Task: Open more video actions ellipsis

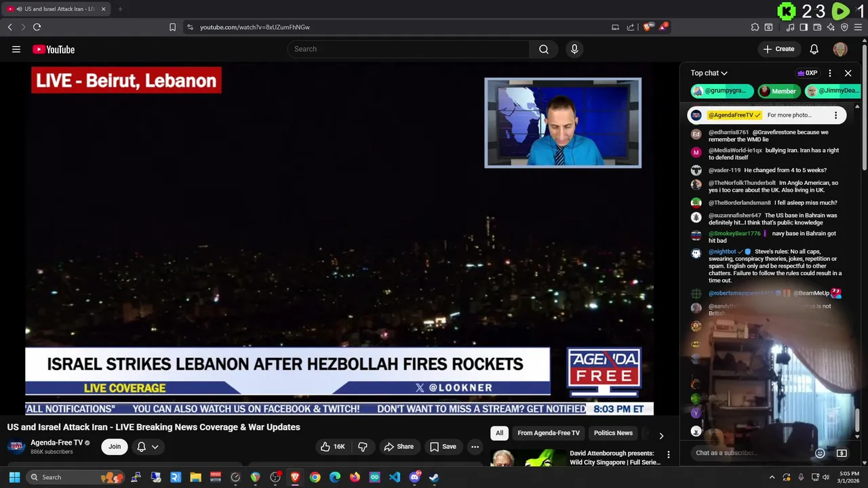Action: pyautogui.click(x=475, y=447)
